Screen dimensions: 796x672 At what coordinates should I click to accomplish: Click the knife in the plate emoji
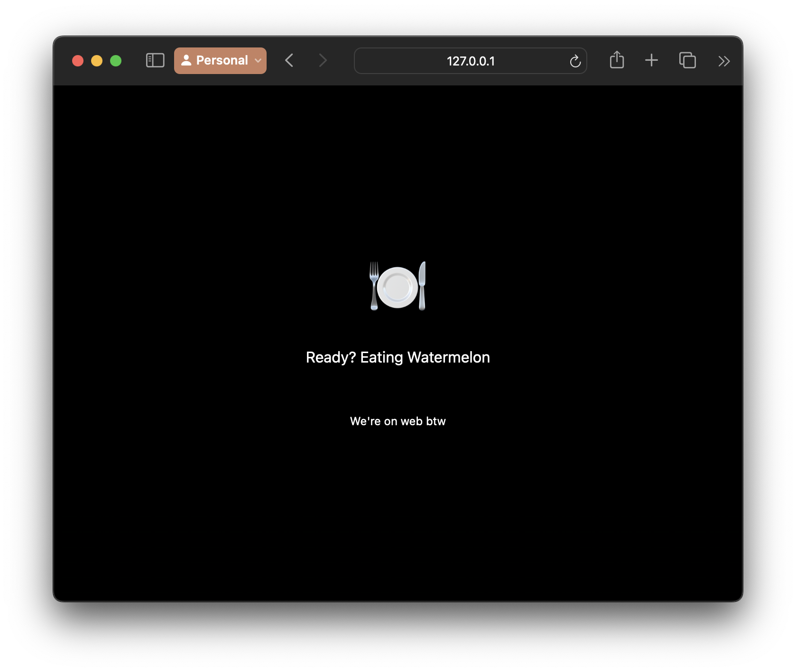(x=422, y=286)
